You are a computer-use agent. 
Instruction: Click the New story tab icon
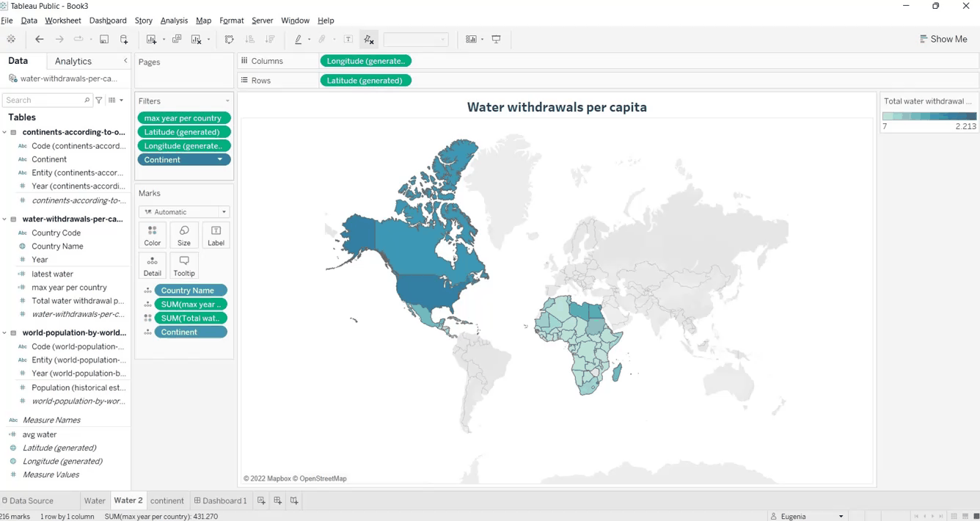(294, 500)
